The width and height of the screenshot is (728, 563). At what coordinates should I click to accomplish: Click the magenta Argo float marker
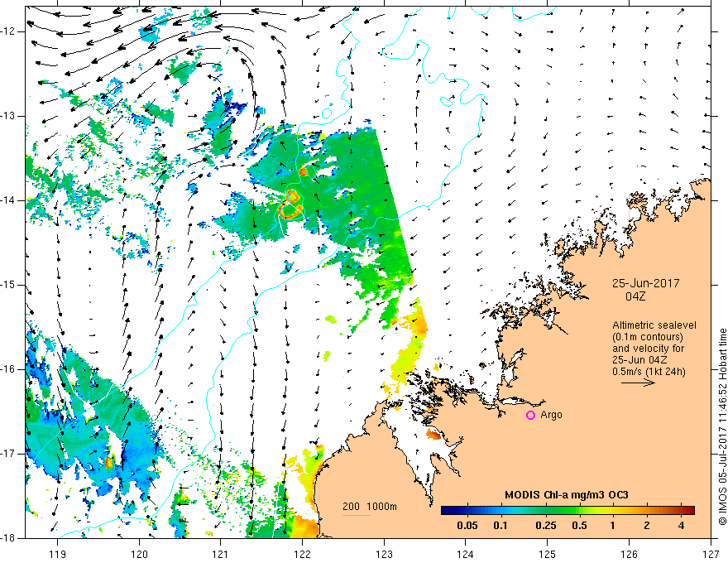click(530, 415)
